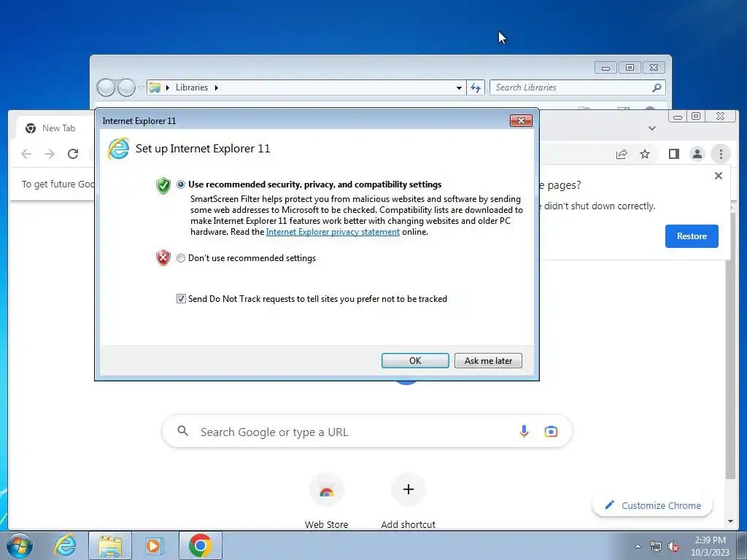747x560 pixels.
Task: Toggle Send Do Not Track requests checkbox
Action: coord(181,298)
